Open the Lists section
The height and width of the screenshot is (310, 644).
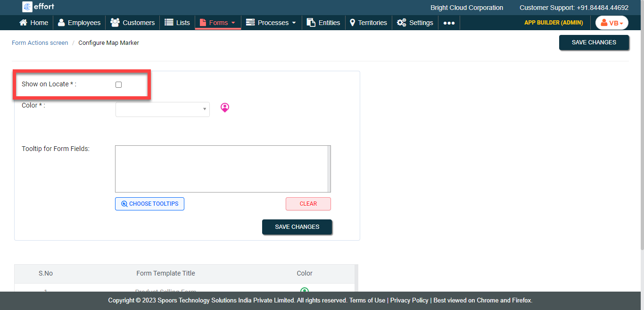tap(177, 23)
